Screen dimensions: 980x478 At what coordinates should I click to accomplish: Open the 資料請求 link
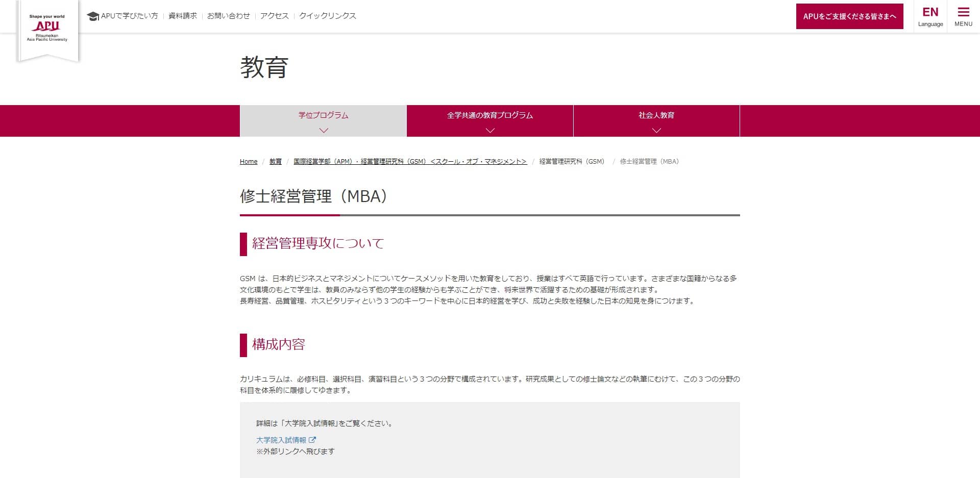coord(182,16)
